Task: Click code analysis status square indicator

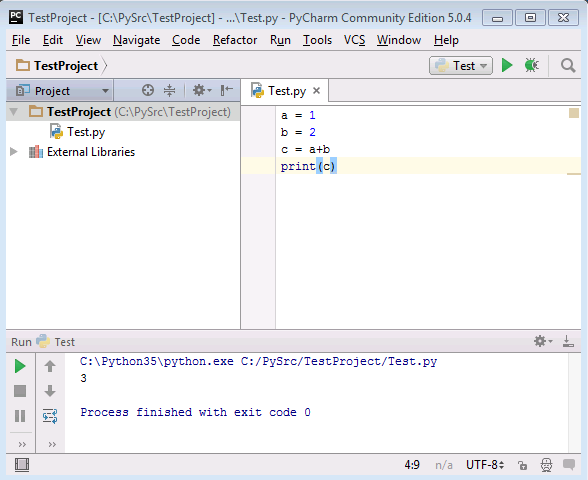Action: coord(574,112)
